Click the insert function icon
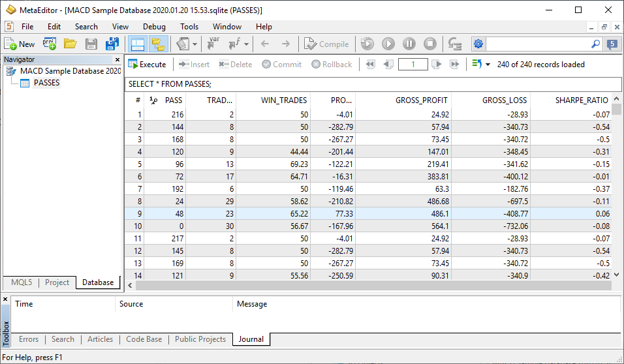Viewport: 624px width, 364px height. coord(234,43)
